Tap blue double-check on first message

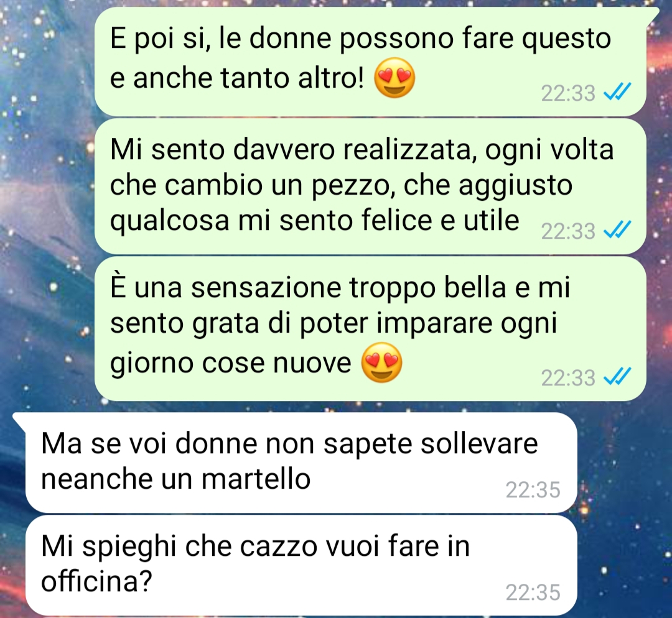click(x=617, y=92)
